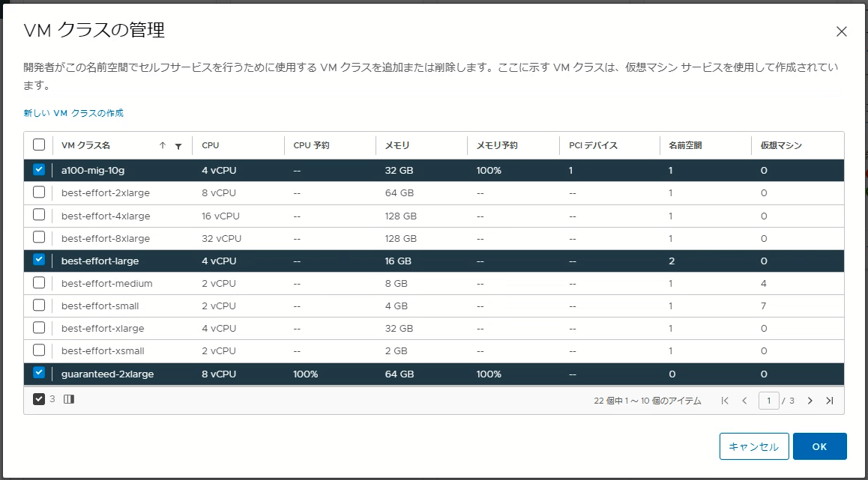Open the 新しい VM クラスの作成 link

coord(73,113)
